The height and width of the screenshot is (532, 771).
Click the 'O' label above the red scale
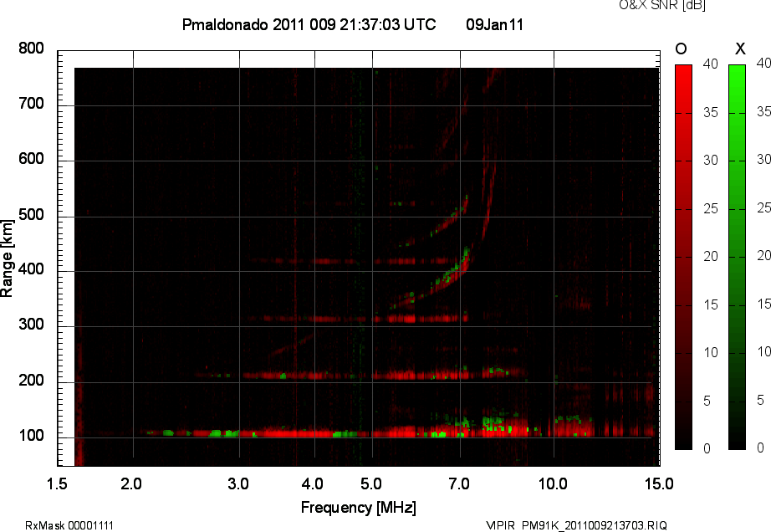681,49
